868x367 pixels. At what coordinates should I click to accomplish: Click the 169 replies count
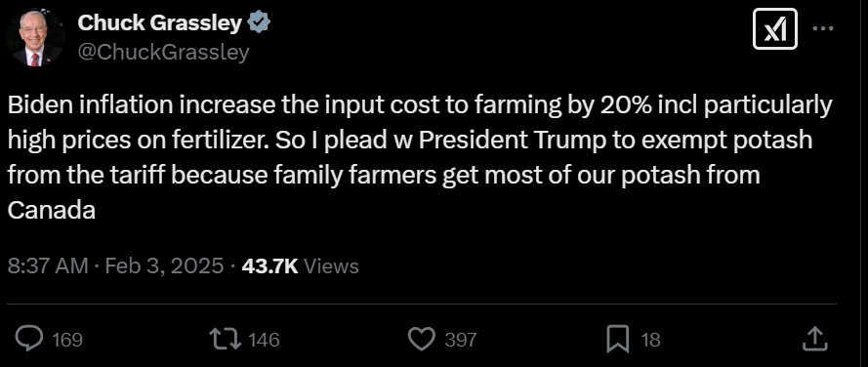click(x=67, y=340)
